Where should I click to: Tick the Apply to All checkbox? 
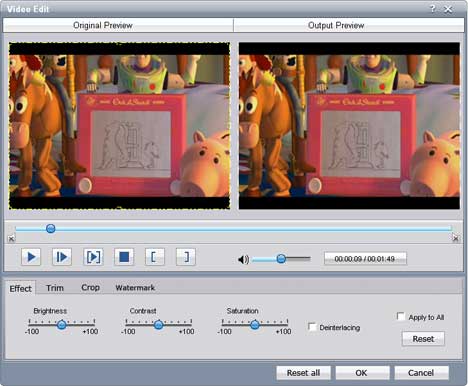click(x=401, y=316)
